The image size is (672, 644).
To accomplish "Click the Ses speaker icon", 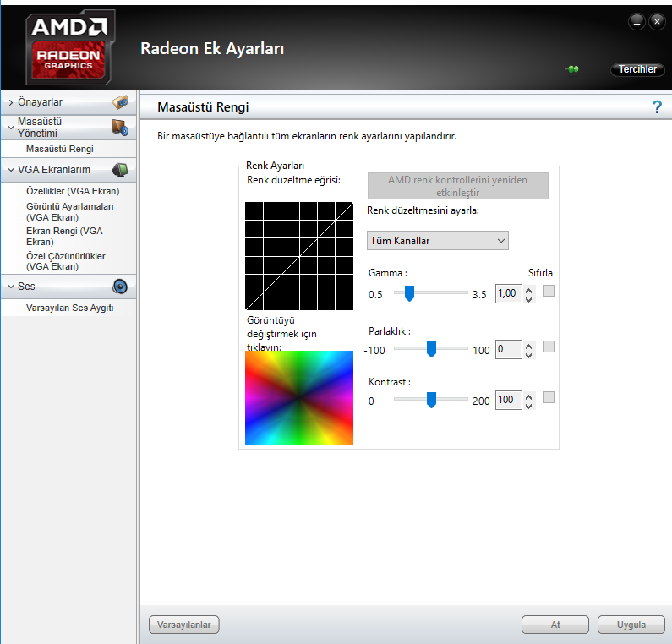I will (x=120, y=287).
